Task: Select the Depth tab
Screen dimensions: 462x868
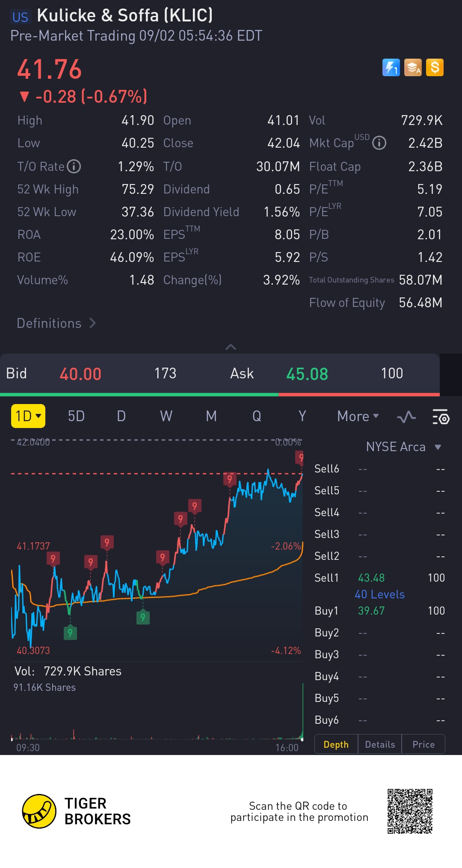Action: 336,744
